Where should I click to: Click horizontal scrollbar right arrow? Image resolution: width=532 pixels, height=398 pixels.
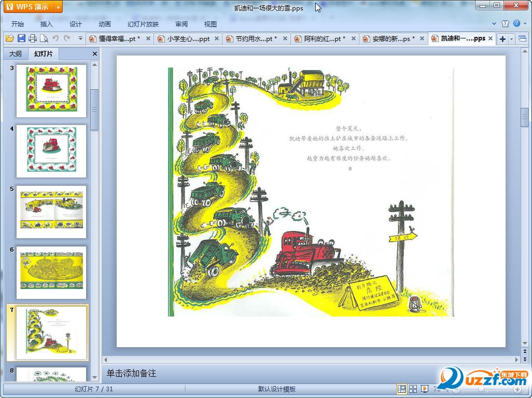point(517,359)
